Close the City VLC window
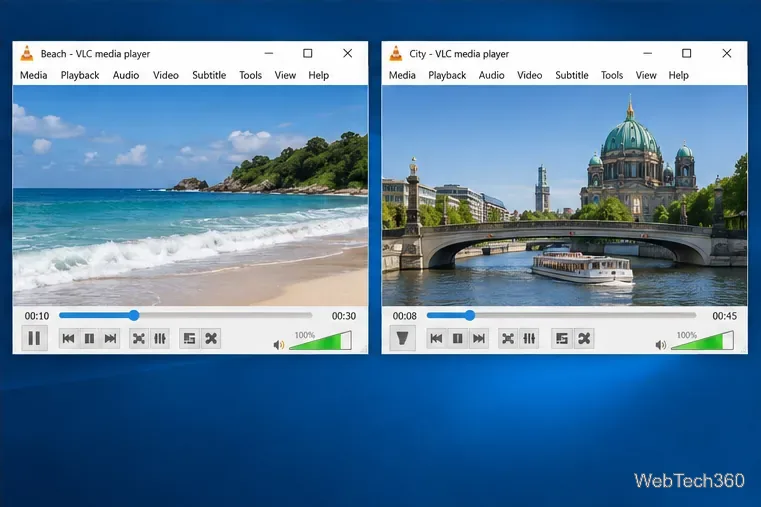Viewport: 761px width, 507px height. (x=727, y=53)
